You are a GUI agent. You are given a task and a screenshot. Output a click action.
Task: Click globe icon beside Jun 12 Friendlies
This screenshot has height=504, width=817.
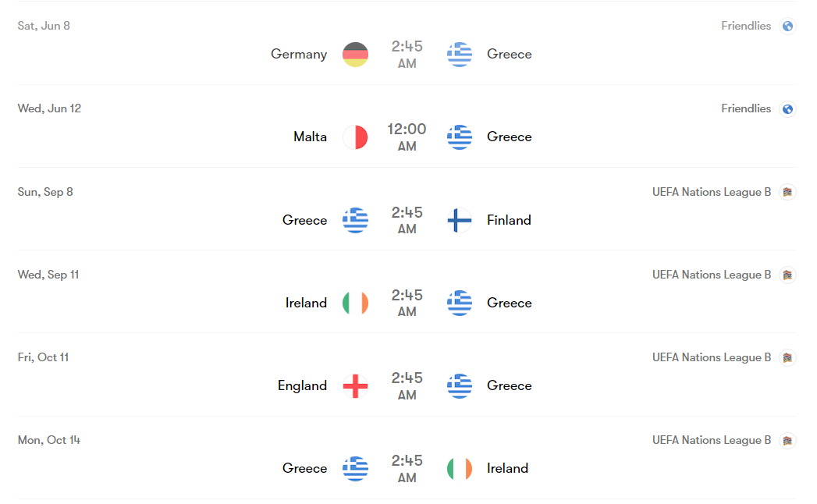(x=787, y=109)
